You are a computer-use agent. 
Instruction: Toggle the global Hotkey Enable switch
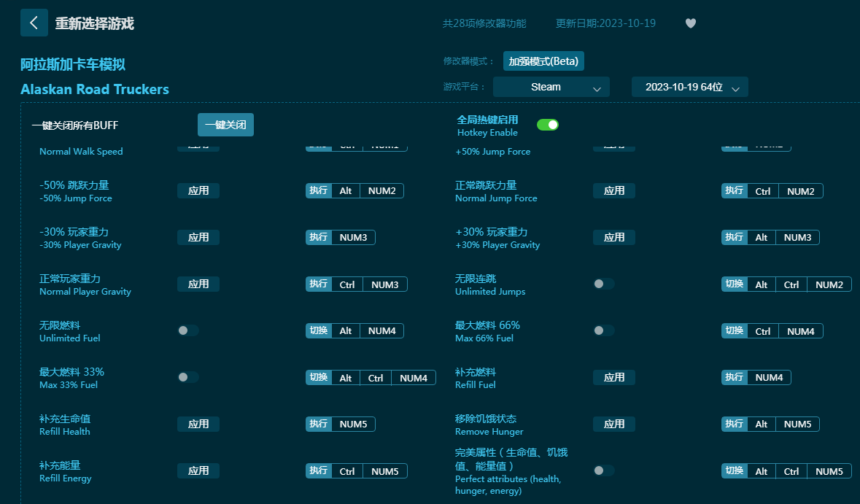coord(548,125)
